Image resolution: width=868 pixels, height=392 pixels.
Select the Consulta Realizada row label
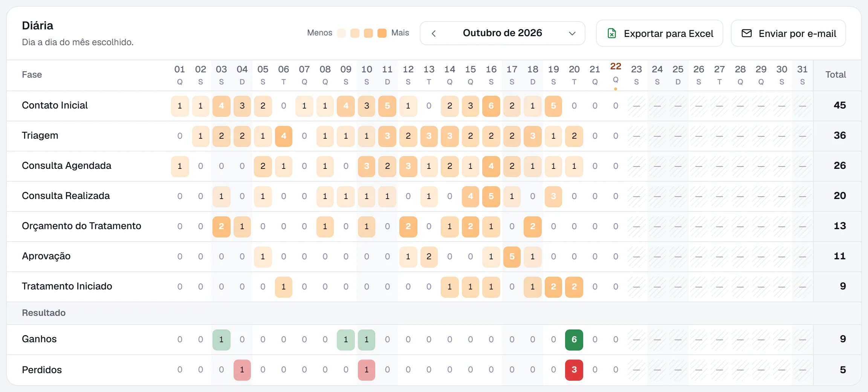coord(66,196)
